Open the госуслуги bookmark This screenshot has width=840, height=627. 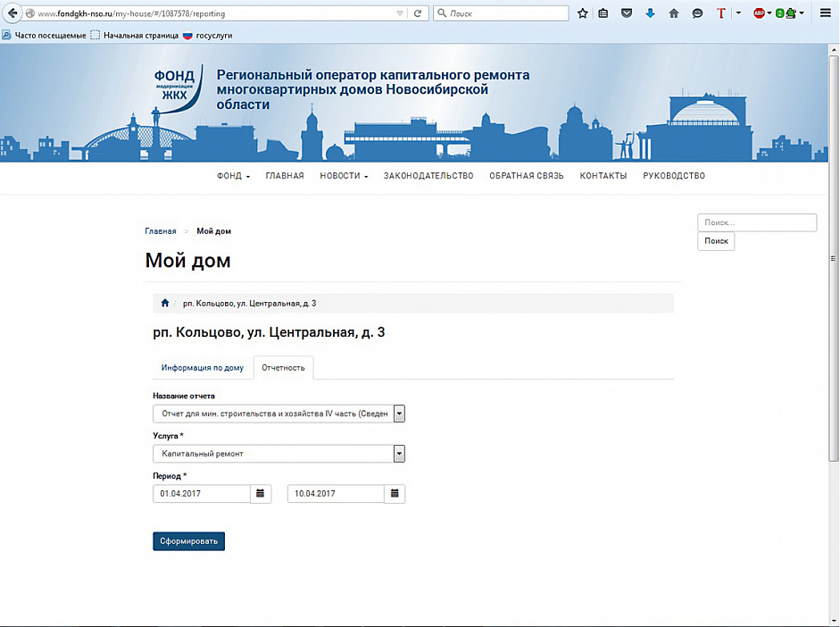coord(208,36)
